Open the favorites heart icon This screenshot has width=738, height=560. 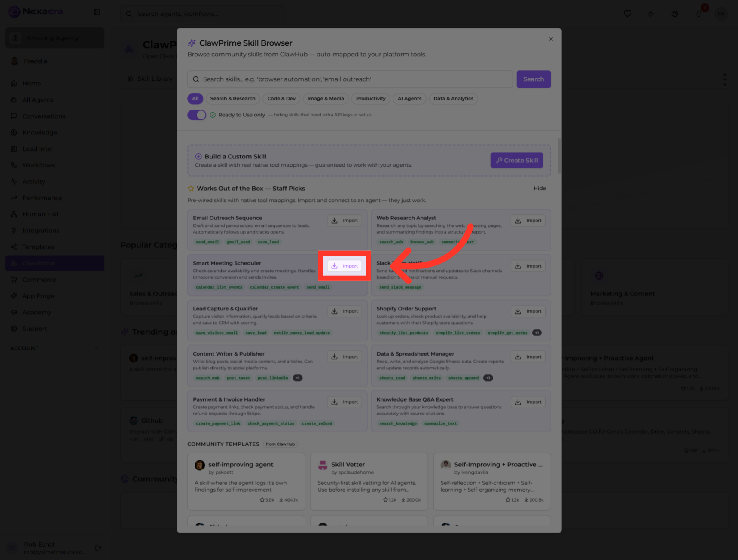[627, 14]
